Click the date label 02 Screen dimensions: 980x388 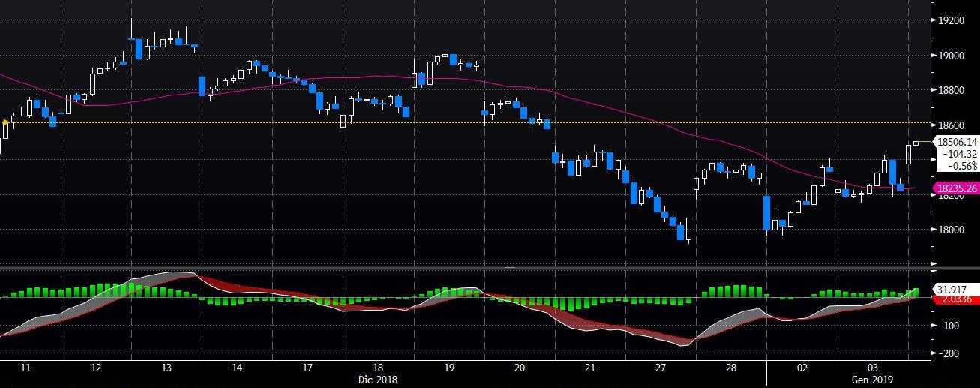pyautogui.click(x=802, y=368)
